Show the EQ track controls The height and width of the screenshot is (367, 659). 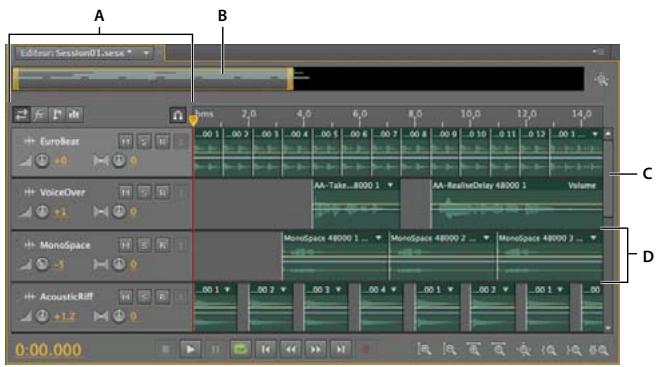74,114
